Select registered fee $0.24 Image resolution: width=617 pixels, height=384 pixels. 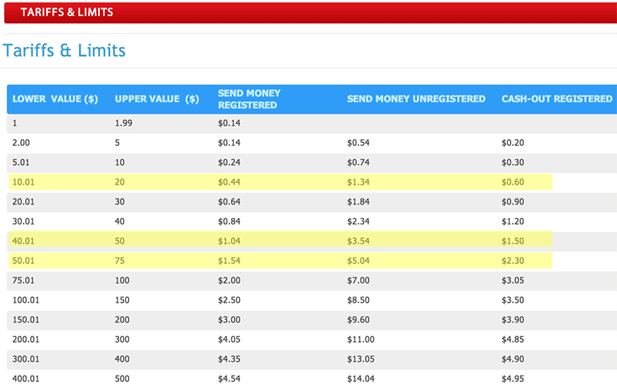[x=229, y=162]
